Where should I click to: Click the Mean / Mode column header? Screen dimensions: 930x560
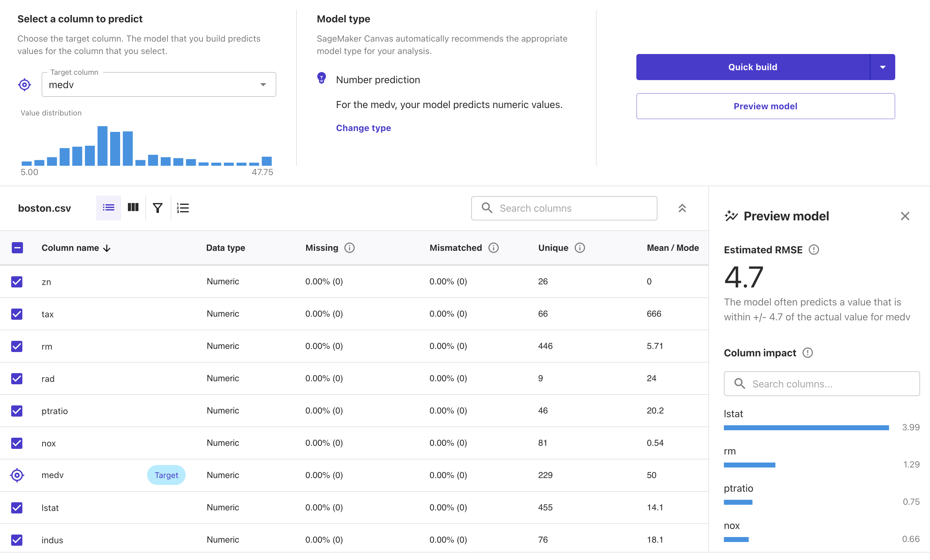673,248
